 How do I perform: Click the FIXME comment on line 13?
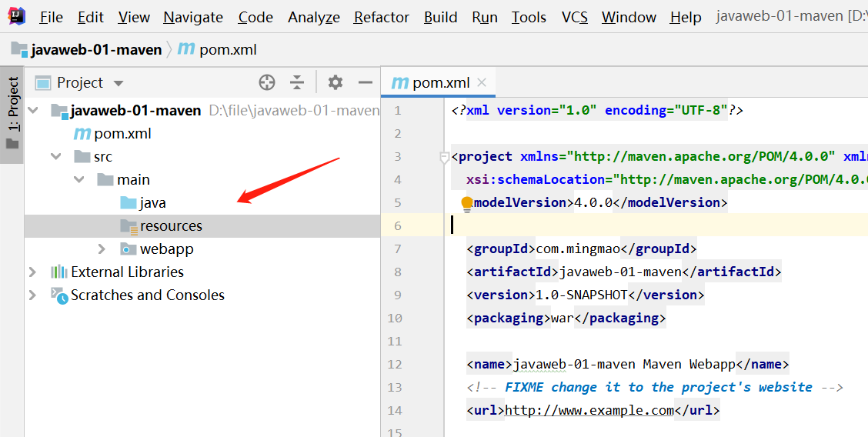pyautogui.click(x=655, y=387)
